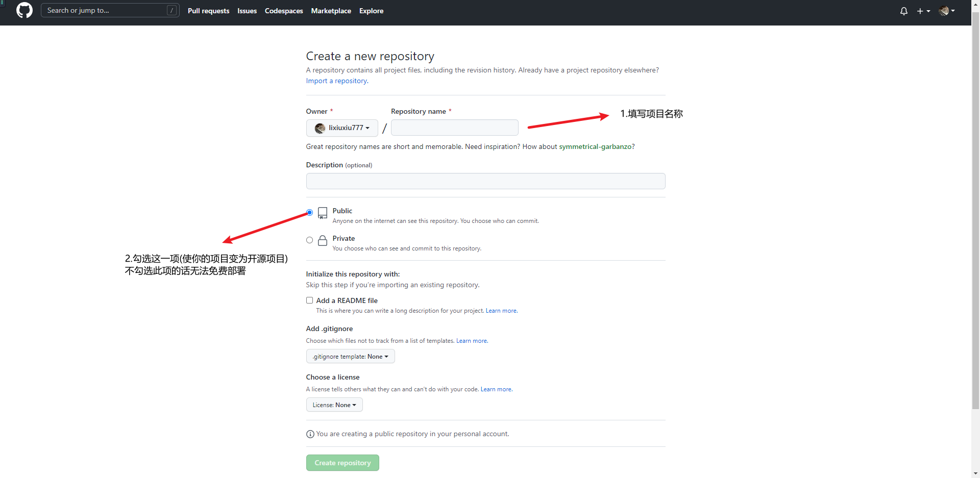The width and height of the screenshot is (980, 478).
Task: Open Pull requests in top navigation
Action: point(208,11)
